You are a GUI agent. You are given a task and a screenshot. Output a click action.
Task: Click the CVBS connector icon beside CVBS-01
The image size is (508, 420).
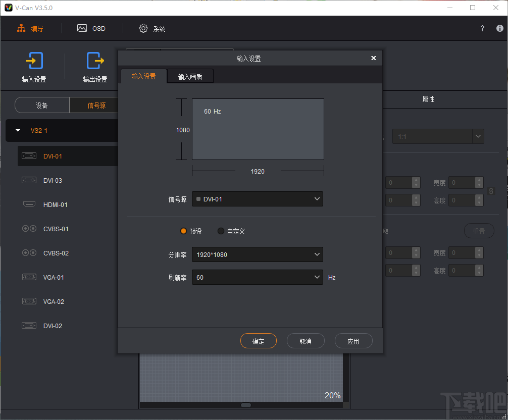click(29, 229)
